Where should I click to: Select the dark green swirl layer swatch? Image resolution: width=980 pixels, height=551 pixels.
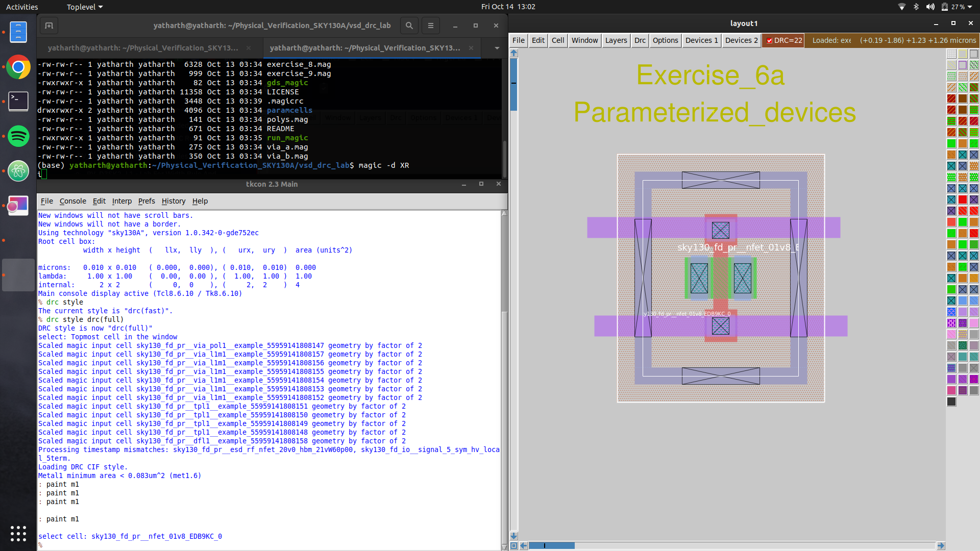pyautogui.click(x=963, y=345)
